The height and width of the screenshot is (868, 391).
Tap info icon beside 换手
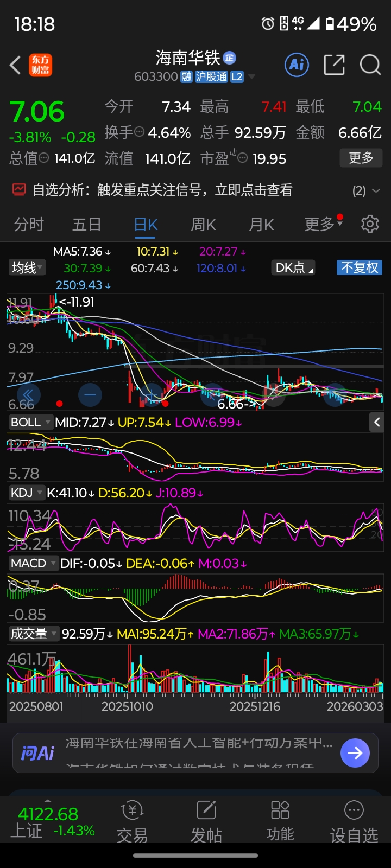[139, 132]
